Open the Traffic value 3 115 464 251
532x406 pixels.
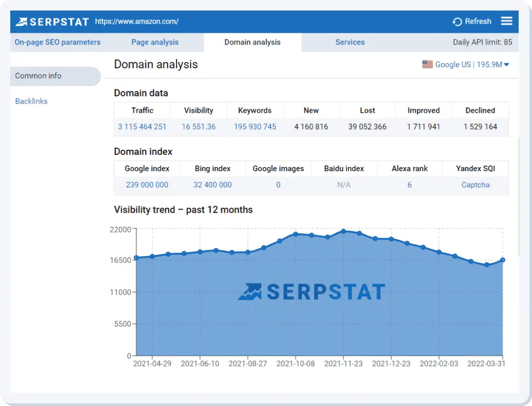click(x=142, y=127)
